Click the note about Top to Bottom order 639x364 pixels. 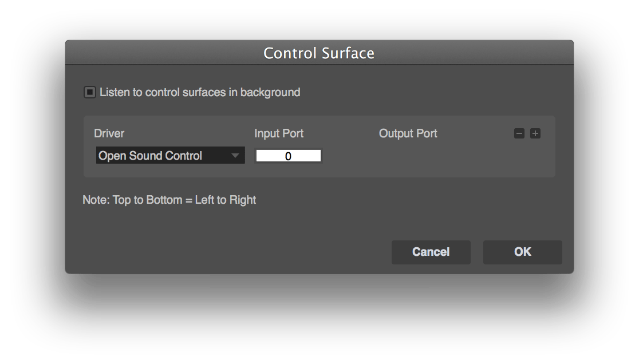coord(169,200)
